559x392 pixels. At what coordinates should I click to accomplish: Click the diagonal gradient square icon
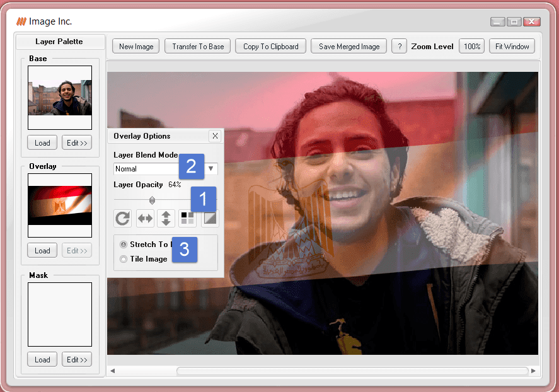pyautogui.click(x=210, y=218)
